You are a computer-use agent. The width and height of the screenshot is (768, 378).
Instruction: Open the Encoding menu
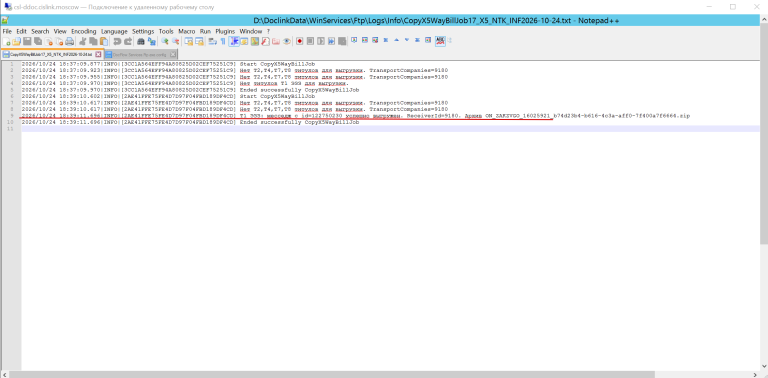pyautogui.click(x=84, y=31)
